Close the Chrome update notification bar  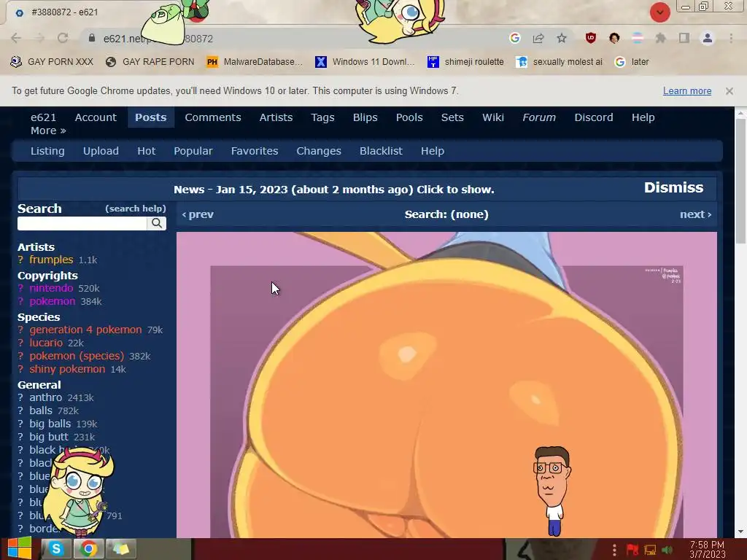(729, 91)
